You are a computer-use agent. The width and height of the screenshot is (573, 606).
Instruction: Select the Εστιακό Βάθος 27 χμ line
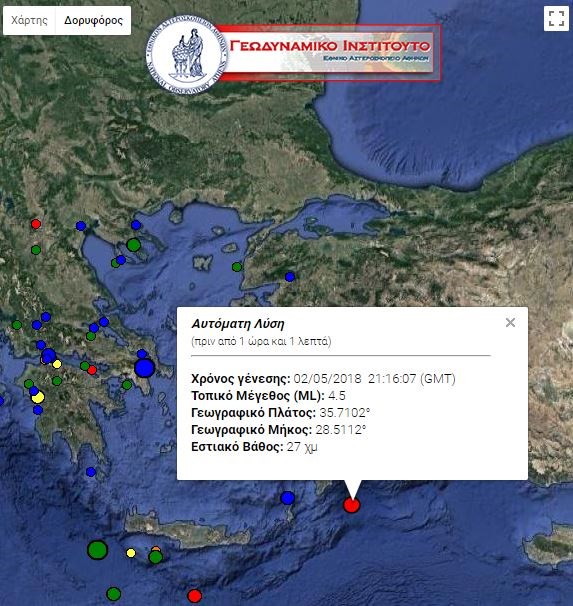pos(255,447)
